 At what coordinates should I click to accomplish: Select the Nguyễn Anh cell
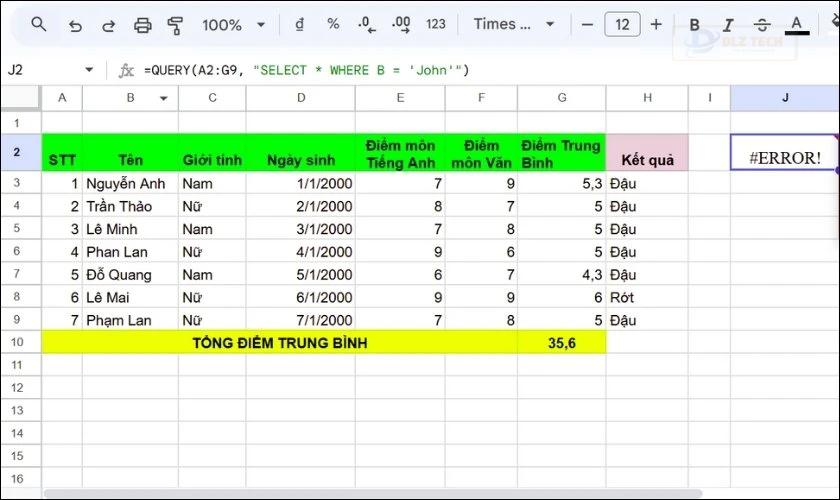(130, 183)
